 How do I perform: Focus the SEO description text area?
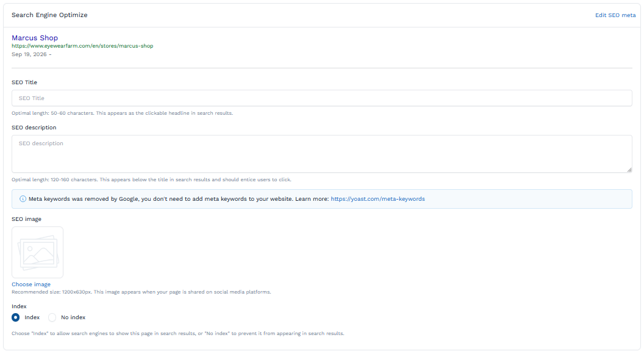point(321,154)
